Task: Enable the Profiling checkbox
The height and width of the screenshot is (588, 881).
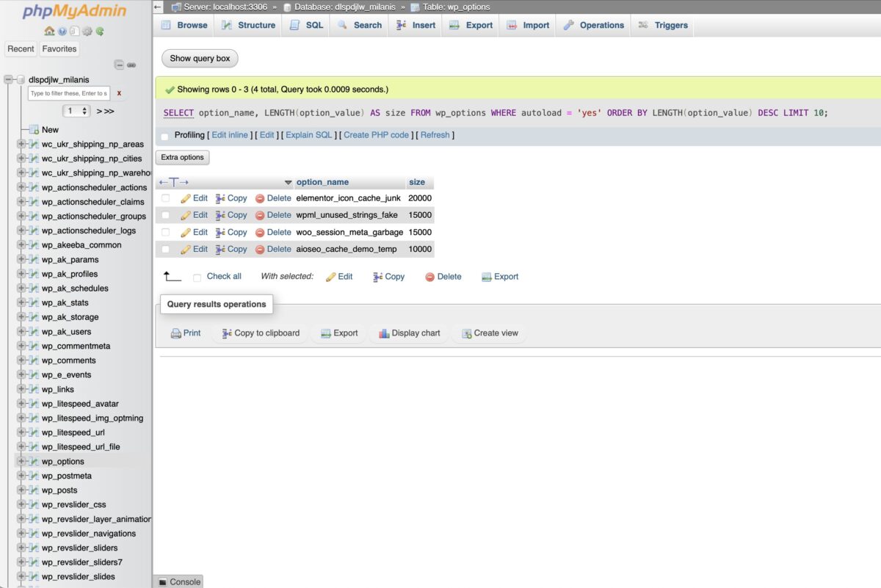Action: (164, 136)
